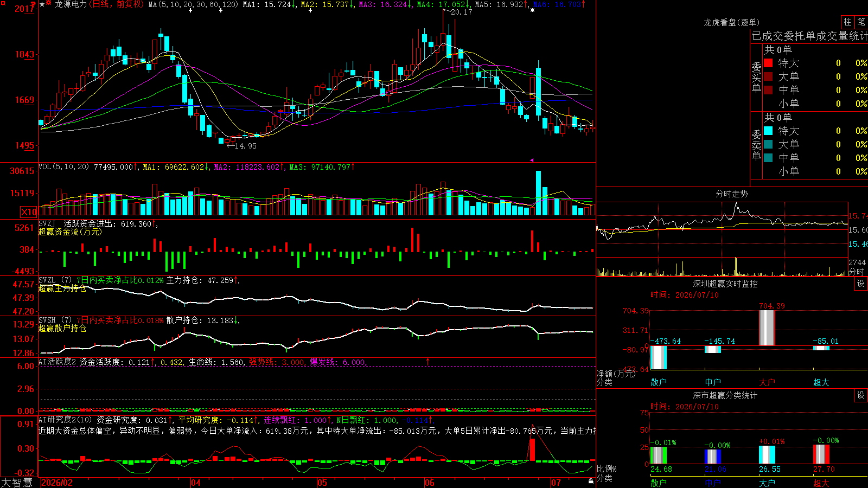
Task: Click the red up arrow in AI活跃度 panel
Action: point(428,361)
